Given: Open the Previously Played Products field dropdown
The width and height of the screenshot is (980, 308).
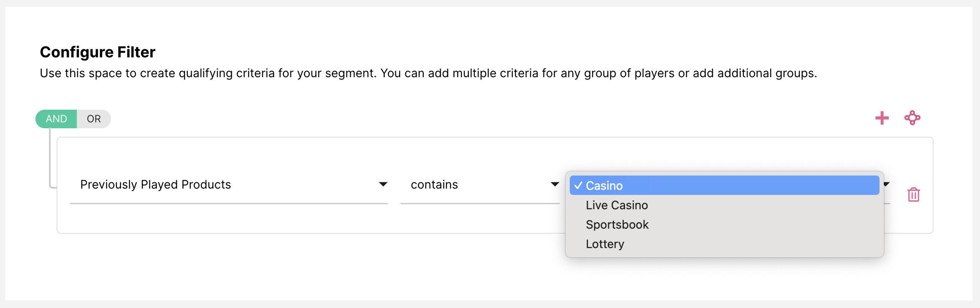Looking at the screenshot, I should (x=228, y=185).
